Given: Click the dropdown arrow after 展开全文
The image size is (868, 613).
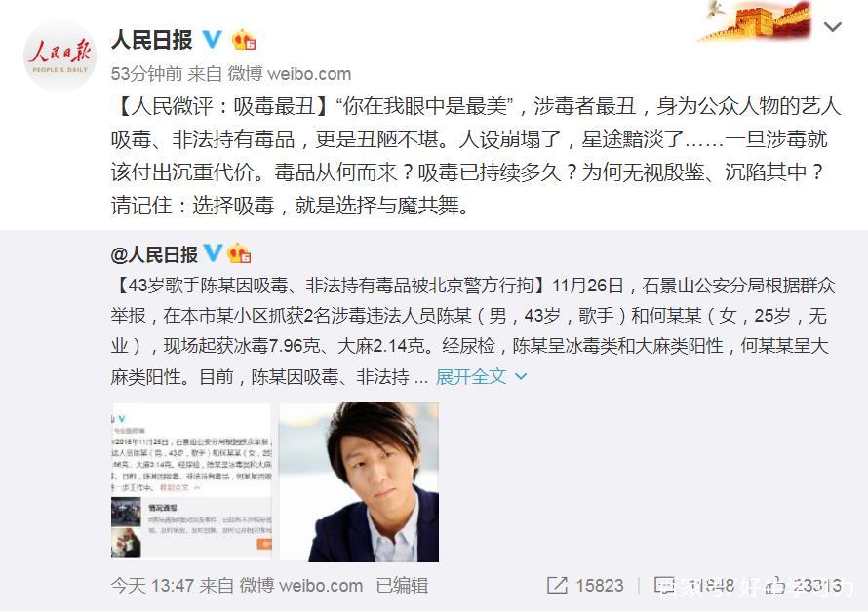Looking at the screenshot, I should [x=521, y=377].
